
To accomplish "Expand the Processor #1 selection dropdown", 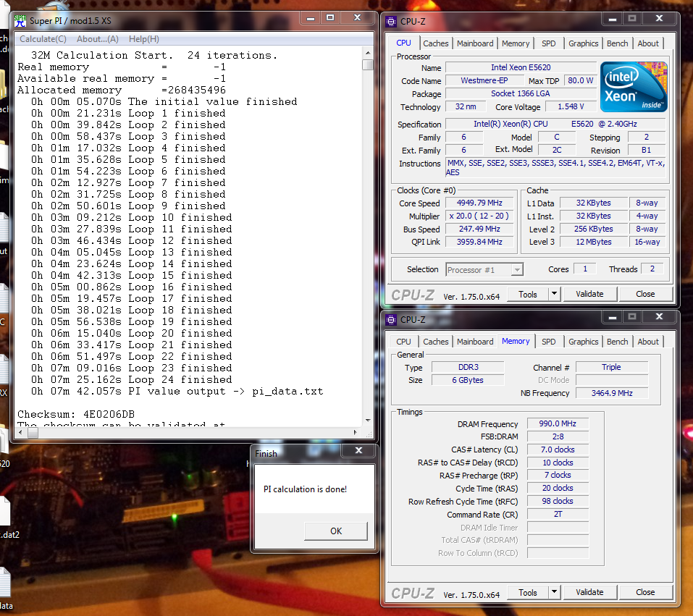I will 516,269.
